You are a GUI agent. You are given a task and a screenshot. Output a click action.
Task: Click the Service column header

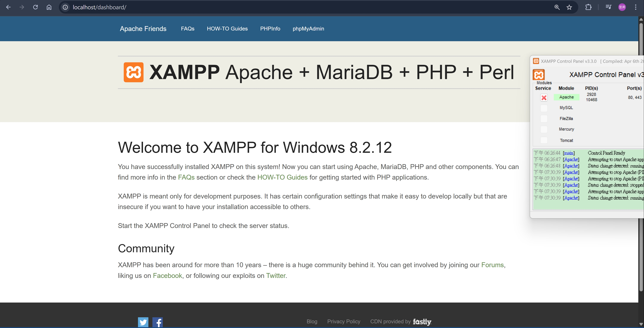(543, 88)
